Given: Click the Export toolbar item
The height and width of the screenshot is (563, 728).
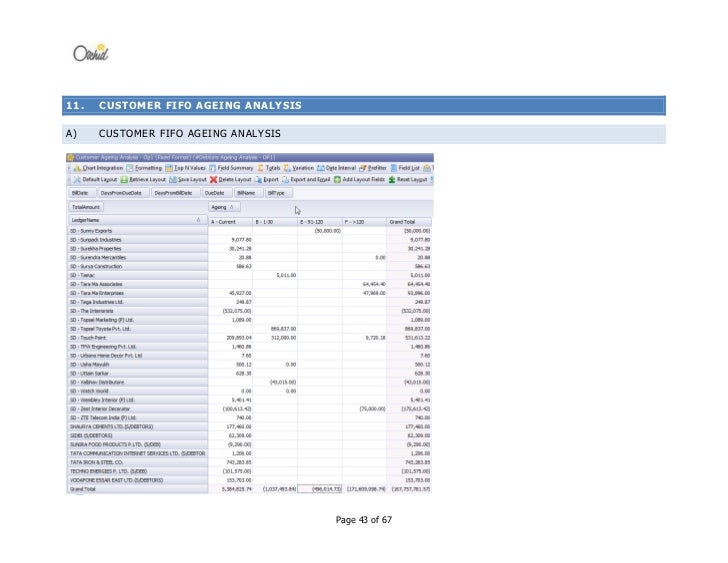Looking at the screenshot, I should tap(266, 180).
